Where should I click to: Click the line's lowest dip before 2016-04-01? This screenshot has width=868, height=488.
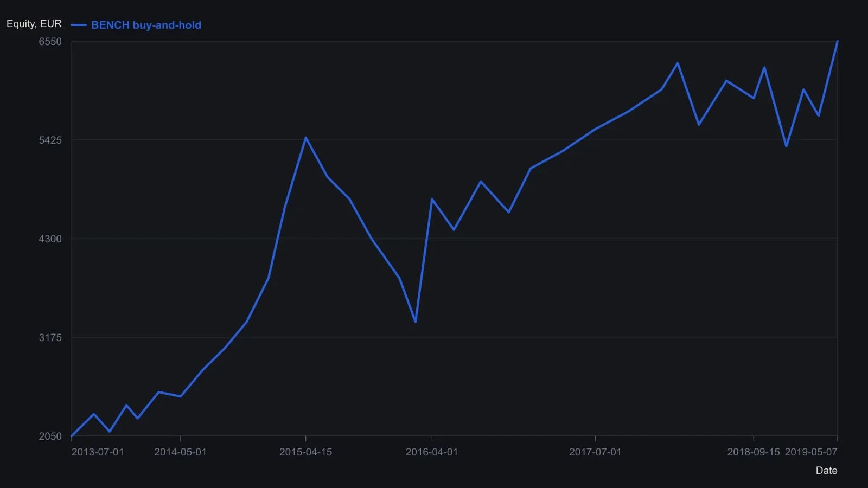click(416, 322)
